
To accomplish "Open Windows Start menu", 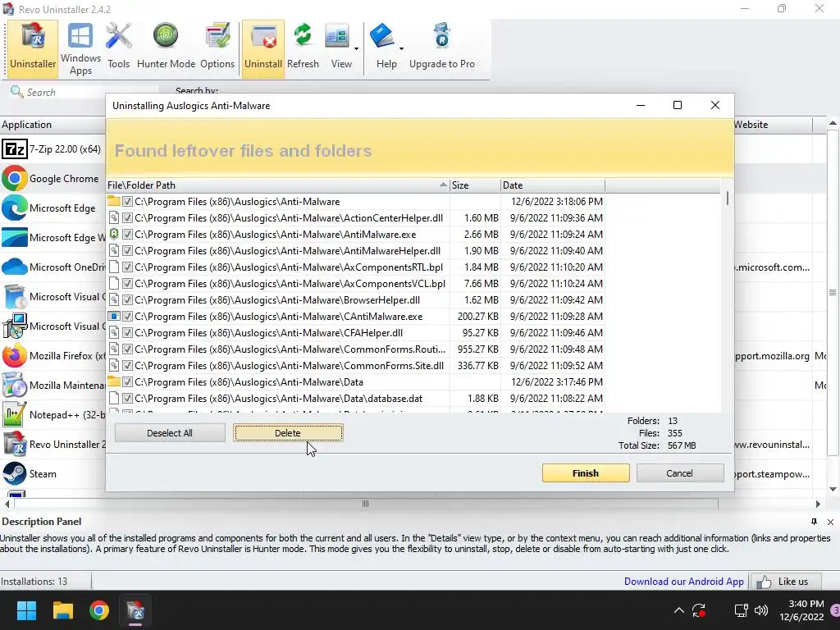I will pos(26,610).
